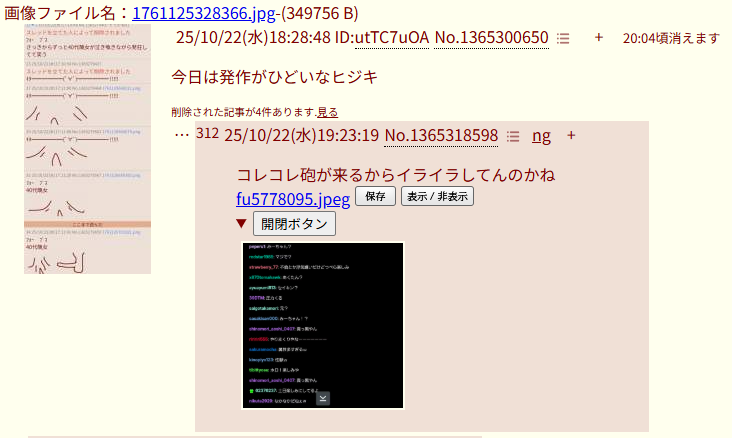Toggle the image with the 表示 / 非表示 button
The height and width of the screenshot is (438, 732).
437,196
